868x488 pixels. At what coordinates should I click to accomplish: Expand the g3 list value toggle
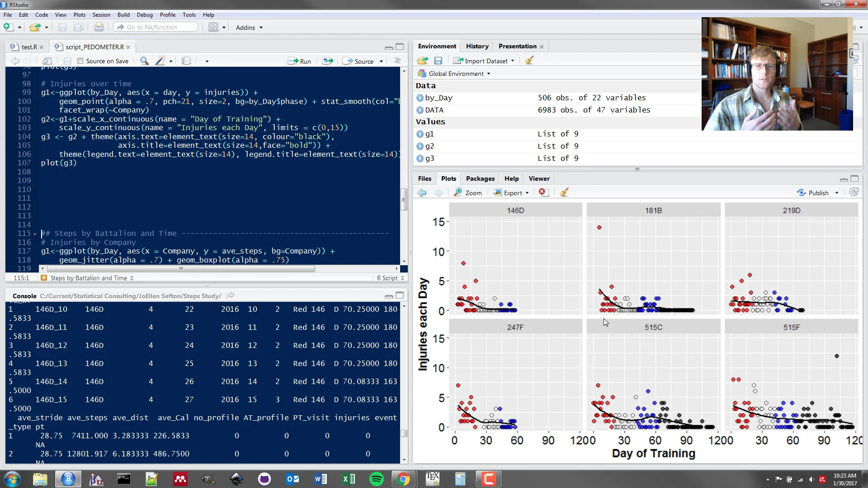pyautogui.click(x=420, y=159)
